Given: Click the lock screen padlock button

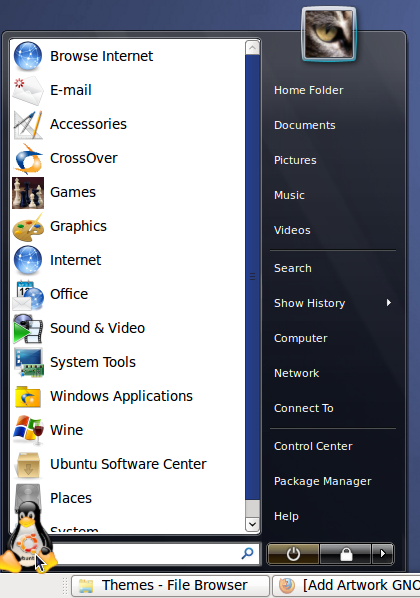Looking at the screenshot, I should coord(346,553).
